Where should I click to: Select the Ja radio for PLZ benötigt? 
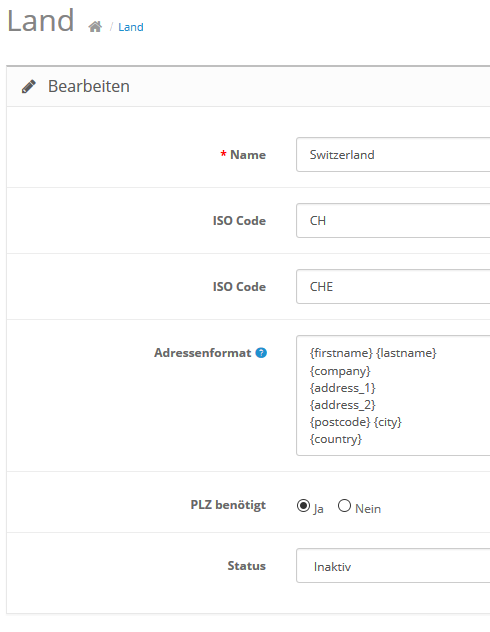303,505
